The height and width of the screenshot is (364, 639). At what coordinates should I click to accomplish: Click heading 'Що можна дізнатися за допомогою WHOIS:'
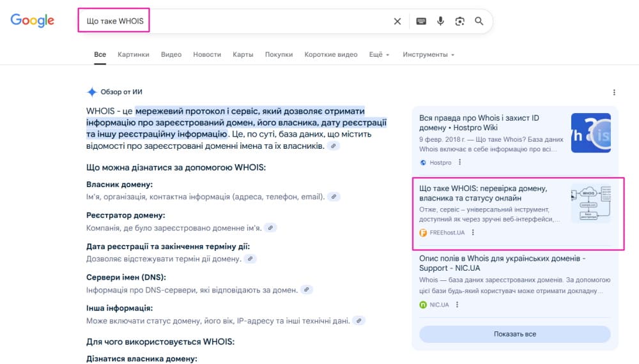176,167
